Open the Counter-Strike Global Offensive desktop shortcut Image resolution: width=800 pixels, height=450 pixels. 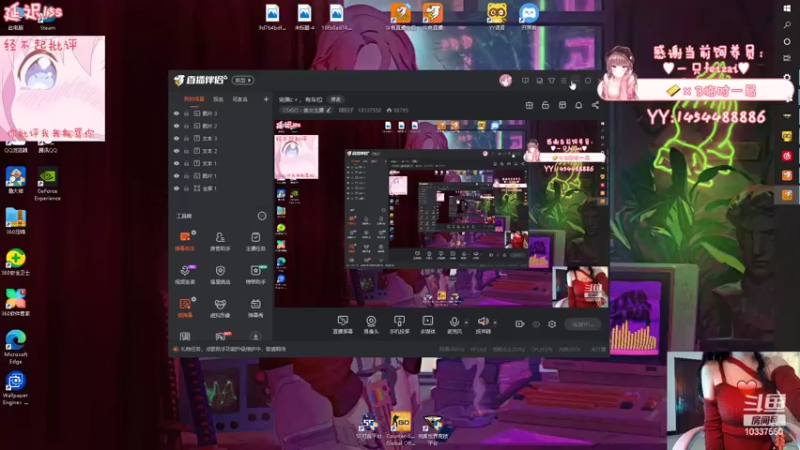click(x=401, y=429)
